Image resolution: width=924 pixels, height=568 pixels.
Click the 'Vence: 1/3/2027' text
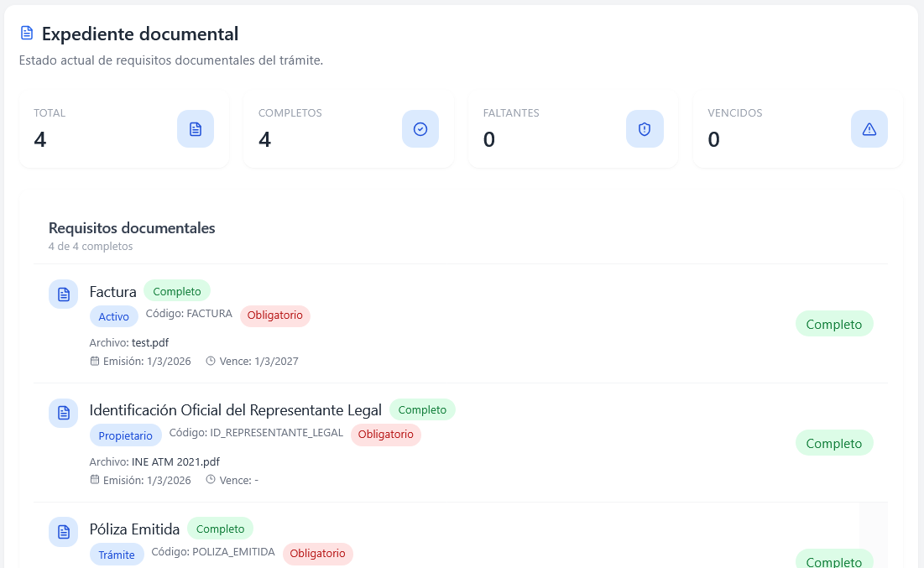click(258, 361)
